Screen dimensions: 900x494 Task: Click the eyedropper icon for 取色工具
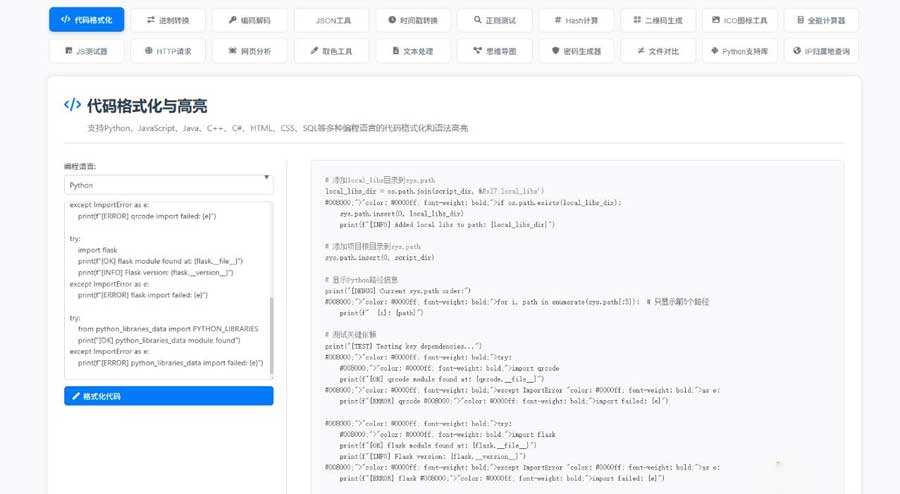point(314,51)
